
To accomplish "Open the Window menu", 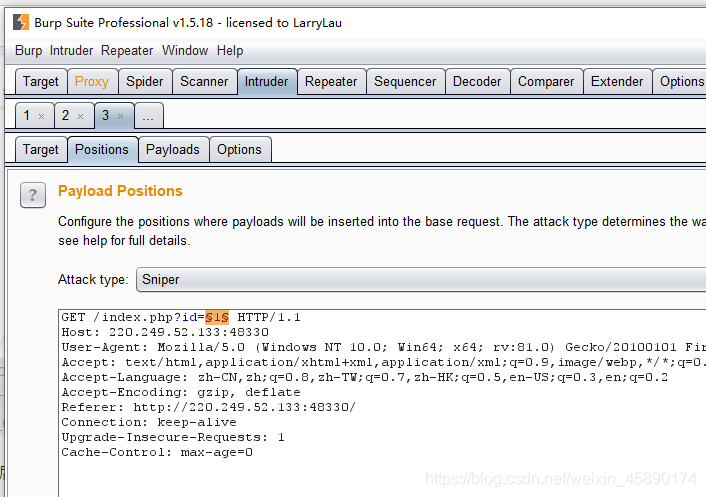I will (x=185, y=50).
